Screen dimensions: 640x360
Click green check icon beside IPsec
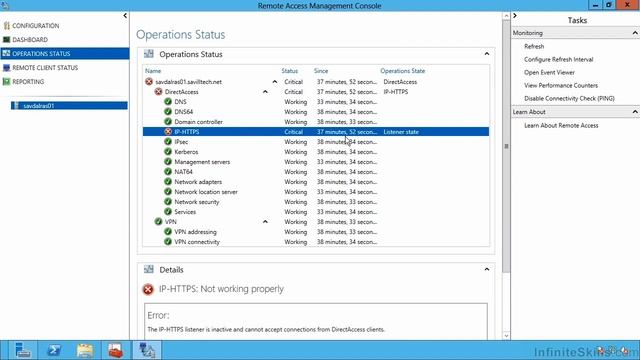click(x=168, y=142)
